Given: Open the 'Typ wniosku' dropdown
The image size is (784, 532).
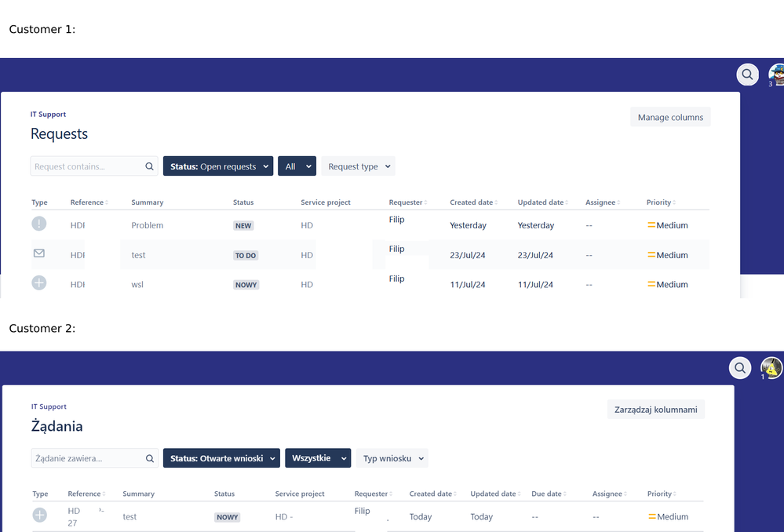Looking at the screenshot, I should point(392,458).
